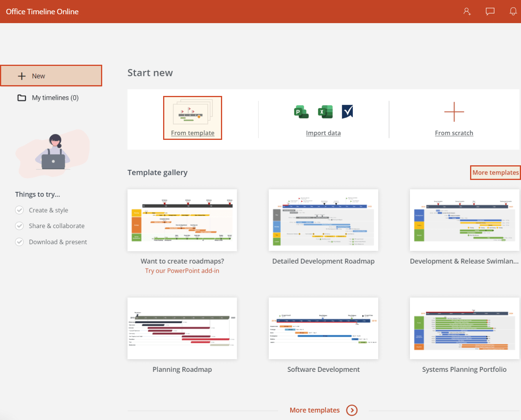This screenshot has height=420, width=521.
Task: Open the add-user account icon
Action: (x=467, y=12)
